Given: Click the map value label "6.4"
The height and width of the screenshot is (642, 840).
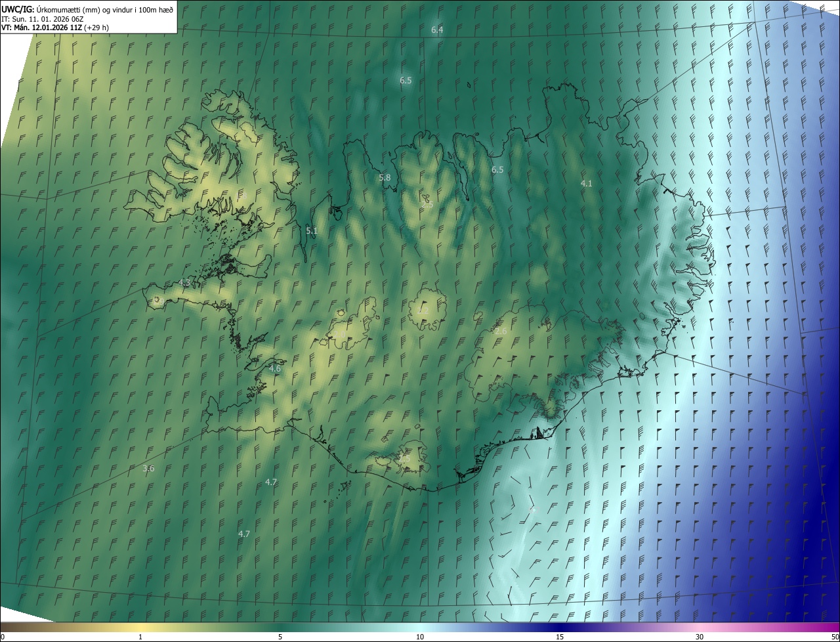Looking at the screenshot, I should tap(437, 30).
